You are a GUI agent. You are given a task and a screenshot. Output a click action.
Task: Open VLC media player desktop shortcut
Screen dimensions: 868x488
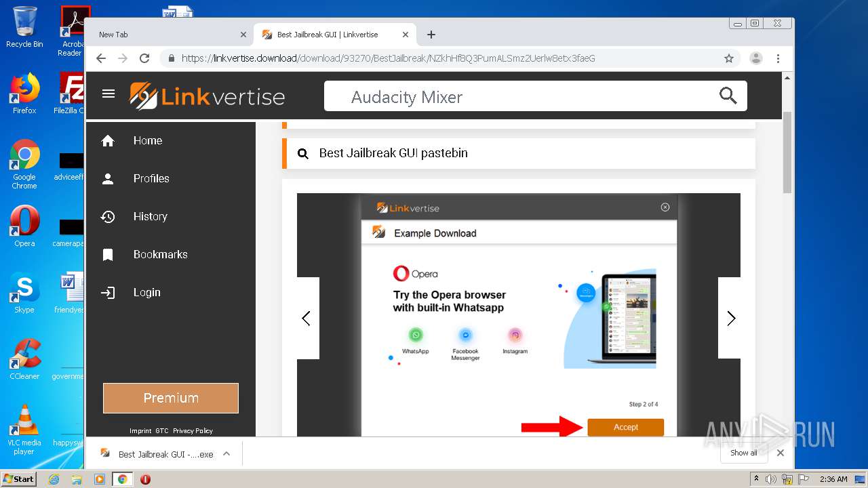click(x=24, y=430)
